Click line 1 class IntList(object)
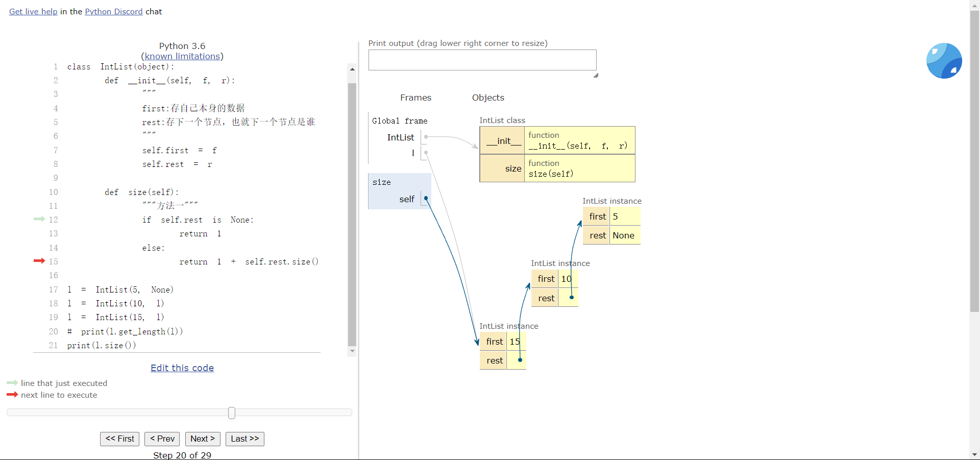 point(121,66)
